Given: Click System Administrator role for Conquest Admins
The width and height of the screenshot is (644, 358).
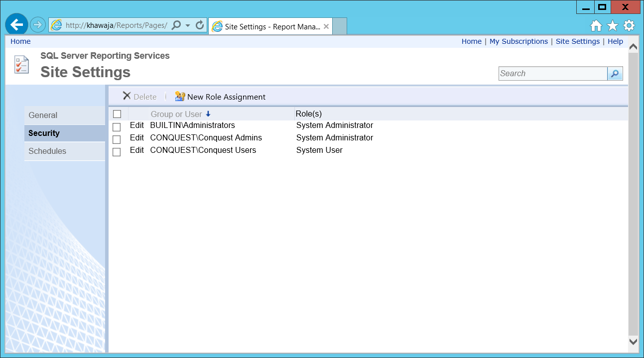Looking at the screenshot, I should coord(335,138).
